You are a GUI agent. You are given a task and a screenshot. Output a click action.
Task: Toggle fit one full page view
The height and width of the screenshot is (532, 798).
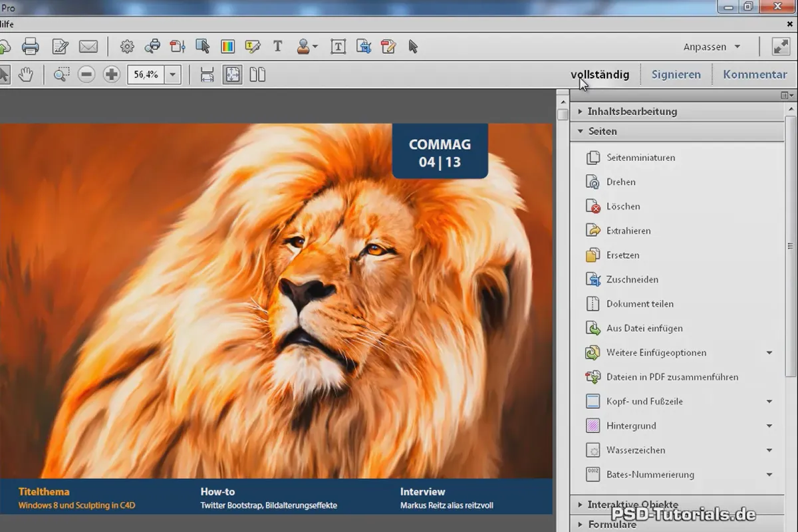(232, 74)
